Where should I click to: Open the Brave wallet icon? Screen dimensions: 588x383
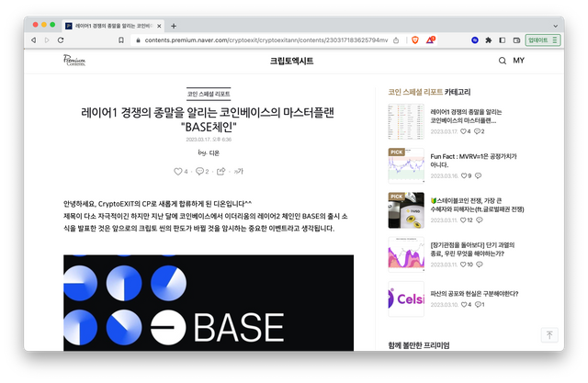[516, 40]
